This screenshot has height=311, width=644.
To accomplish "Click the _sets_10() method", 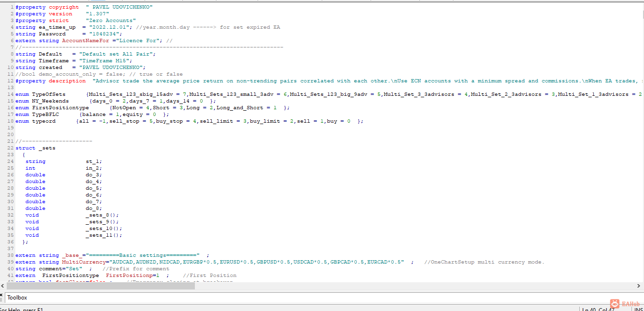I will (x=104, y=229).
